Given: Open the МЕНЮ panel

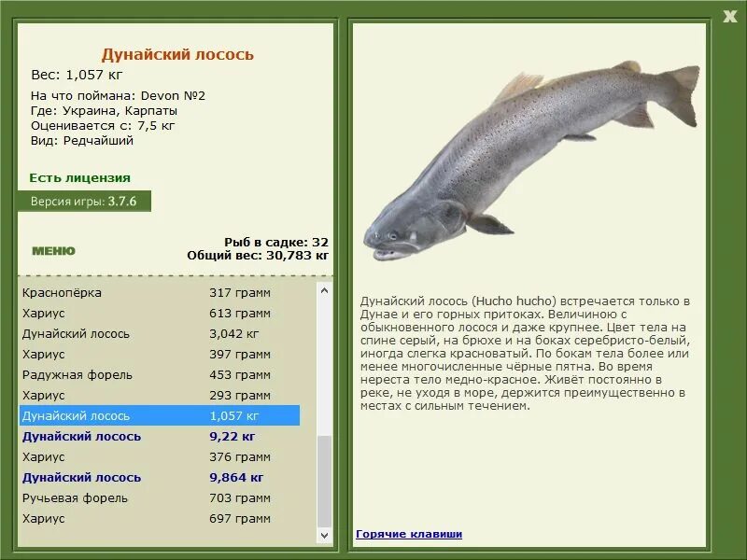Looking at the screenshot, I should (54, 250).
